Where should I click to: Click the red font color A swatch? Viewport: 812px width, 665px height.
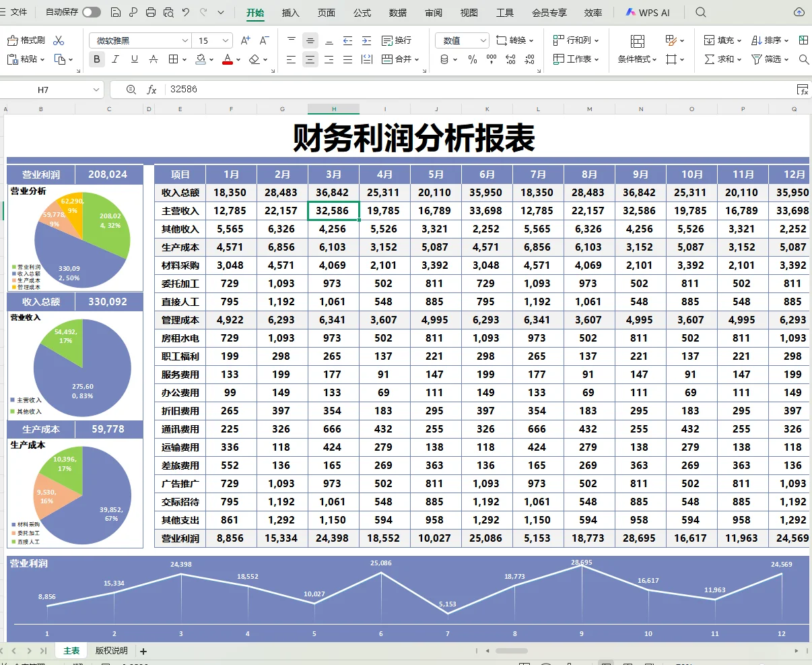pyautogui.click(x=228, y=59)
